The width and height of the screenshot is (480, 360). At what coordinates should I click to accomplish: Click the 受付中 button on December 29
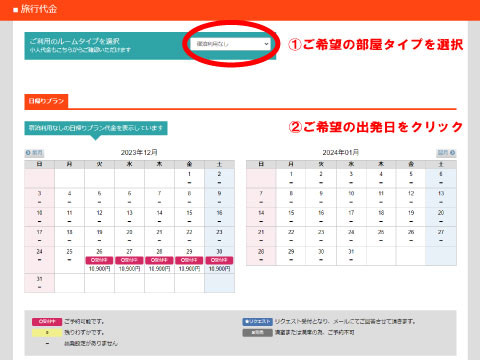tap(189, 260)
